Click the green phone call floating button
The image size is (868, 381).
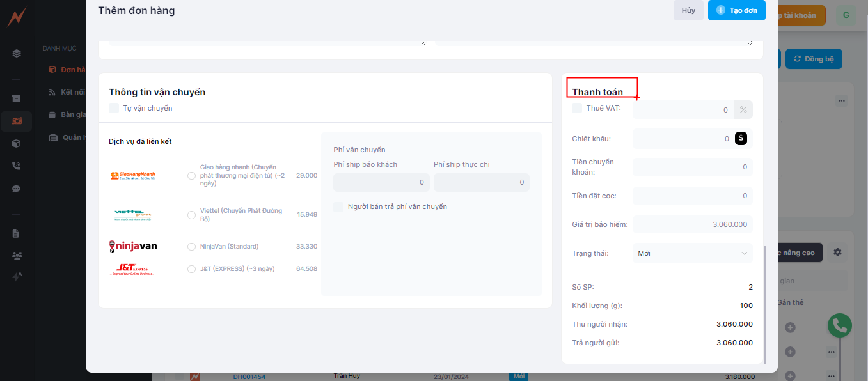coord(839,326)
